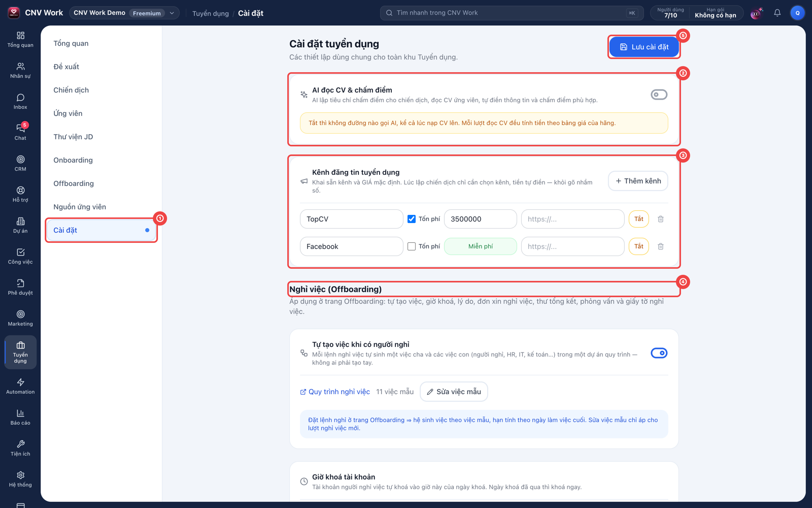The height and width of the screenshot is (508, 812).
Task: Open Marketing module icon
Action: click(20, 319)
